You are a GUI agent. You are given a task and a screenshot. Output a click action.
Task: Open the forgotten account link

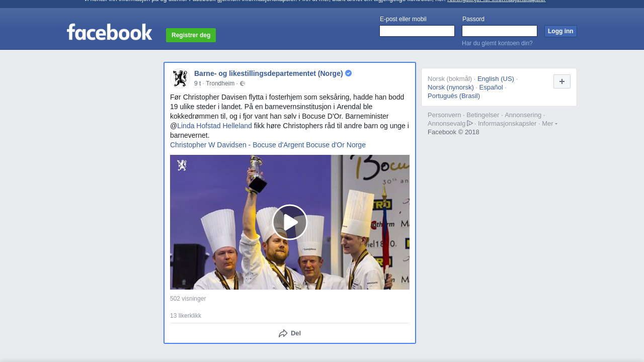(497, 43)
